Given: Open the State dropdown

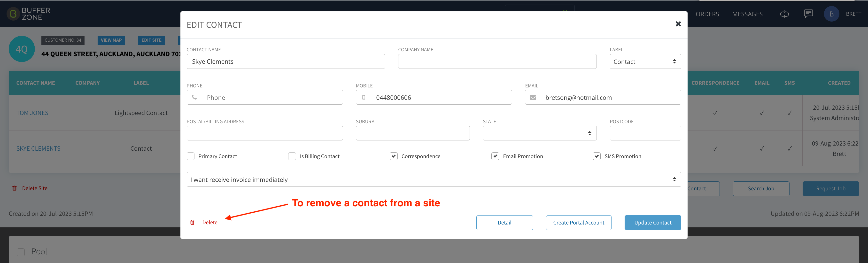Looking at the screenshot, I should [x=539, y=133].
